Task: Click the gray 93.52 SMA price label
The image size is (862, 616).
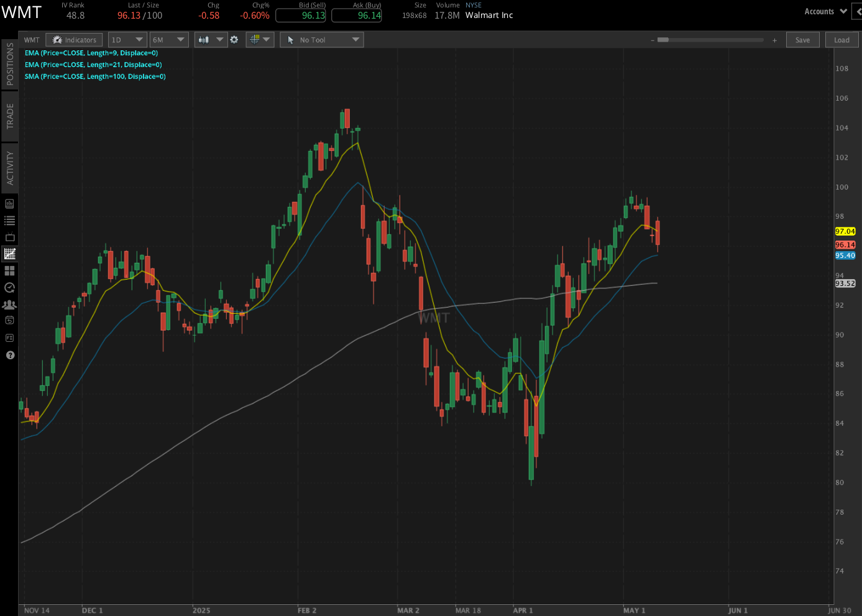Action: [x=845, y=283]
